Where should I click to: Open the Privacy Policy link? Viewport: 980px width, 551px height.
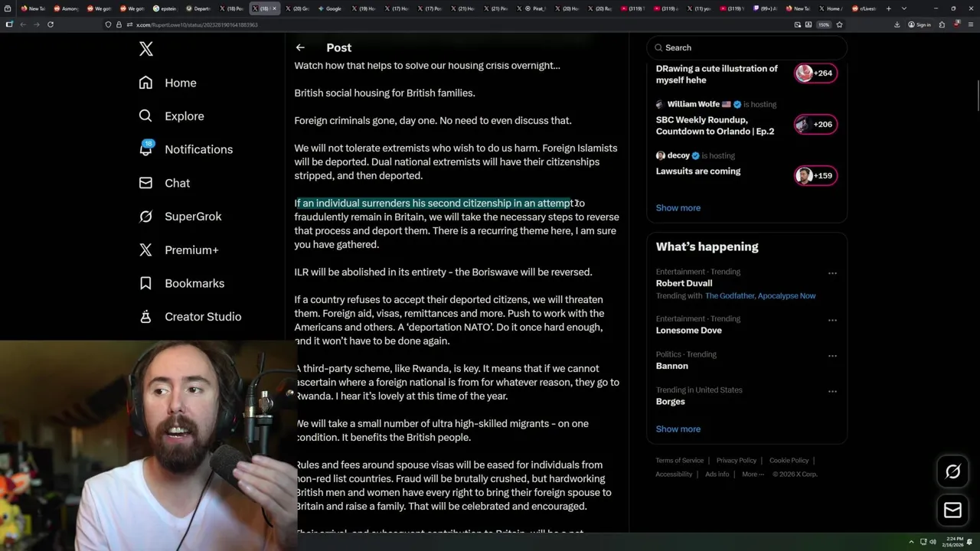pos(736,461)
